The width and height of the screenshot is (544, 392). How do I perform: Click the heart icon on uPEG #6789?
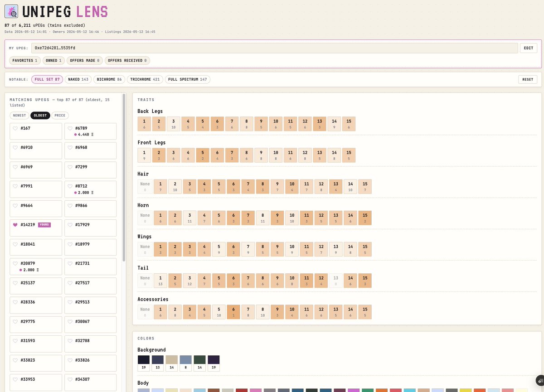(70, 128)
